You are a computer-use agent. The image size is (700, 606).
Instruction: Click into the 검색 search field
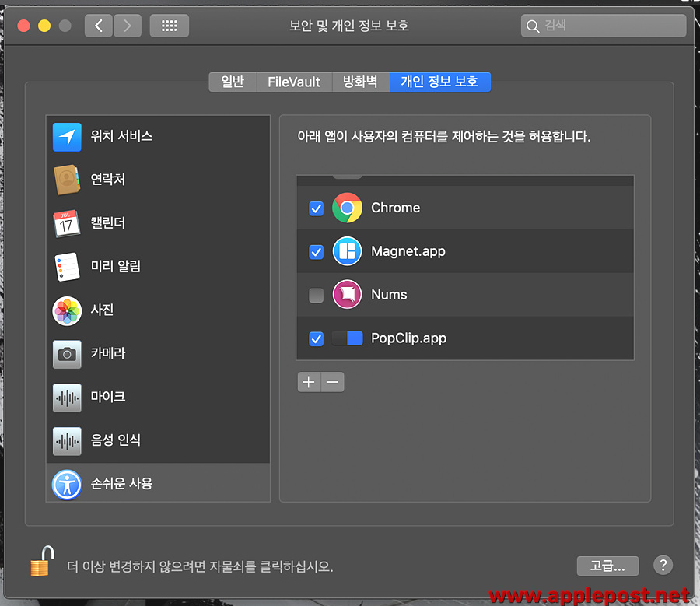604,26
